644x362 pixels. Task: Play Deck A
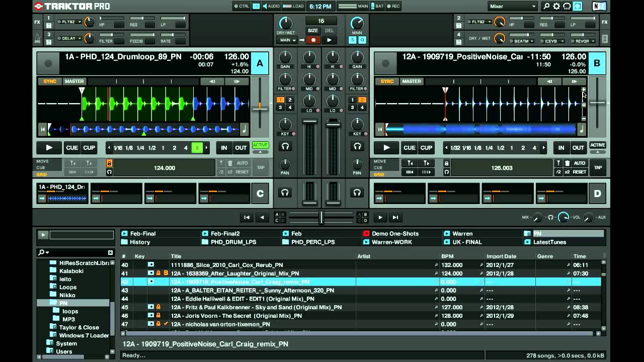(x=49, y=148)
